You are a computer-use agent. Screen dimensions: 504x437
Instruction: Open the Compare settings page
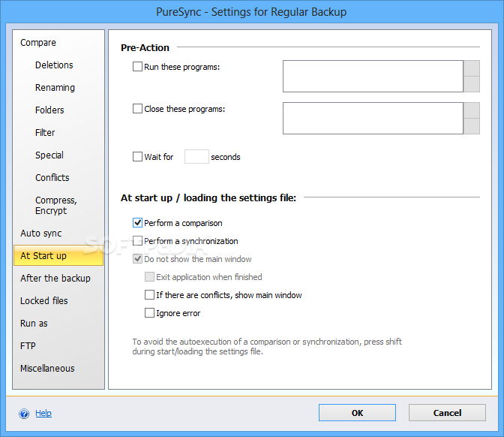(x=38, y=43)
